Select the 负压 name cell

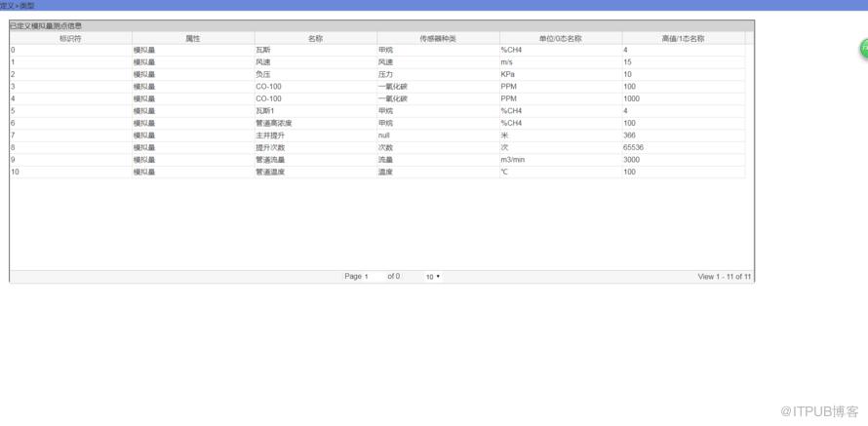316,74
